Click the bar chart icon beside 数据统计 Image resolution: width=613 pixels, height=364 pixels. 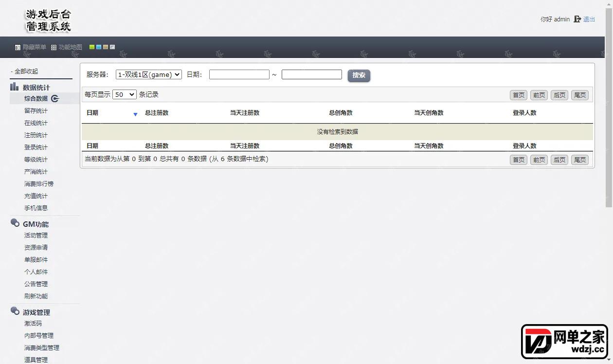point(15,87)
